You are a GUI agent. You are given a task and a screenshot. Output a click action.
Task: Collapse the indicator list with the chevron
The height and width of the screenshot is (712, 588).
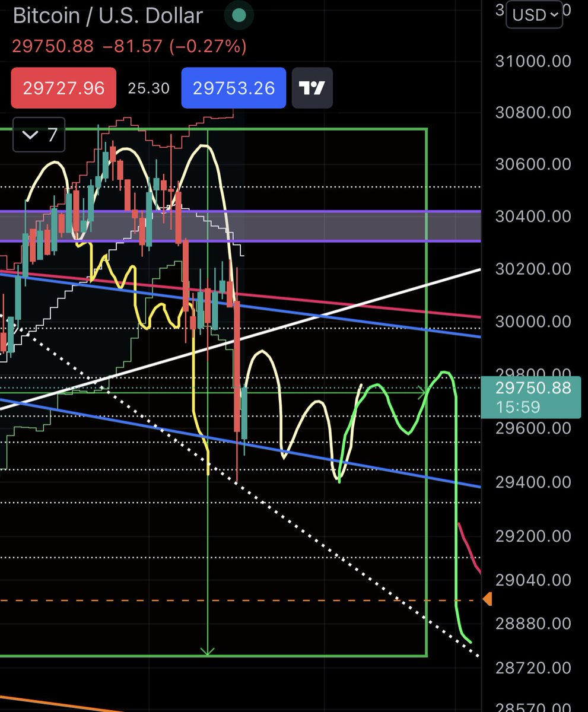tap(30, 135)
